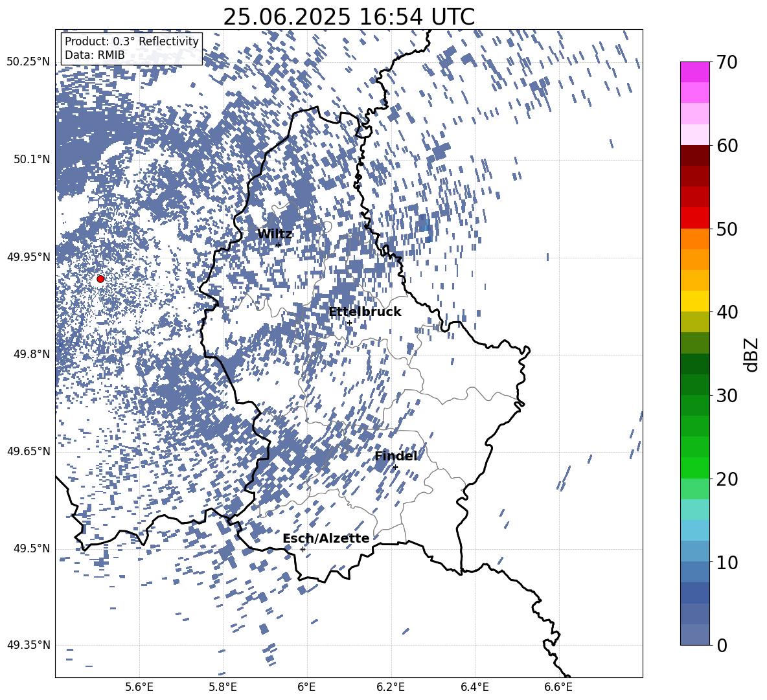The image size is (767, 700).
Task: Click the 49.35°N latitude label
Action: [29, 645]
